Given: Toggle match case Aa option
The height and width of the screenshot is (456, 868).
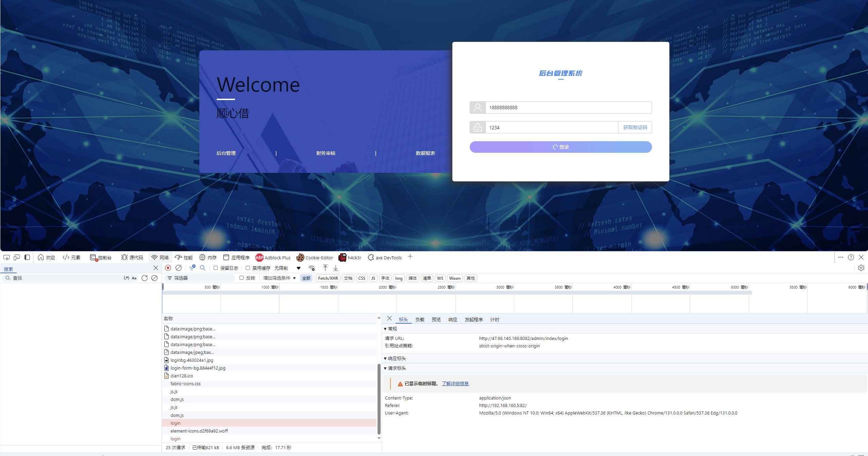Looking at the screenshot, I should (134, 278).
